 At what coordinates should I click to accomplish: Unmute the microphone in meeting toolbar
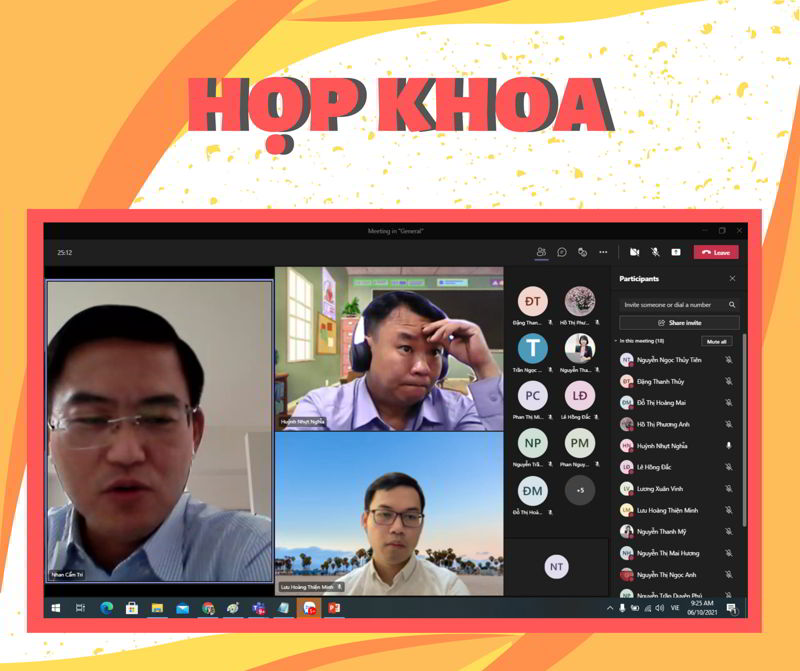[655, 252]
